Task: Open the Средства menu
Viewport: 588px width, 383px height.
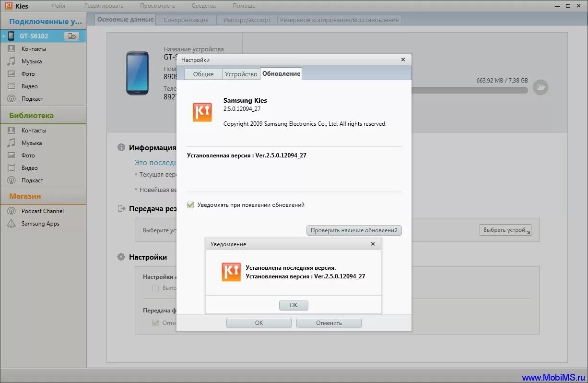Action: (203, 5)
